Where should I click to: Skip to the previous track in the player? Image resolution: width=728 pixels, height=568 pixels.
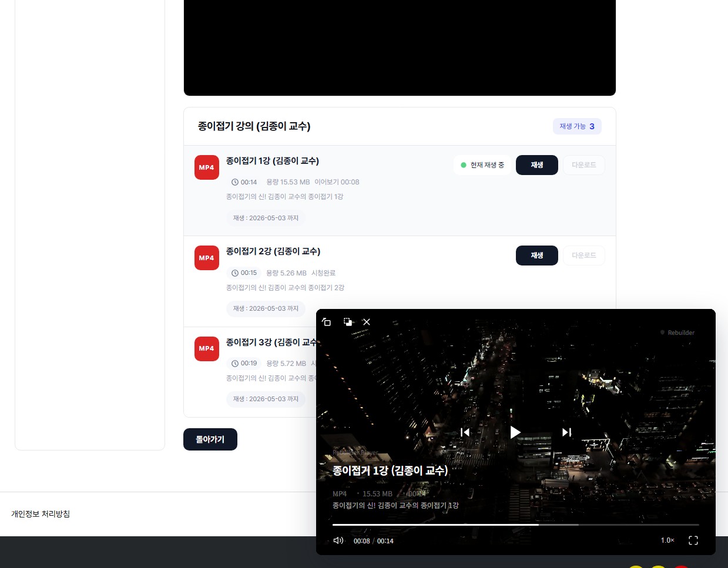(465, 432)
